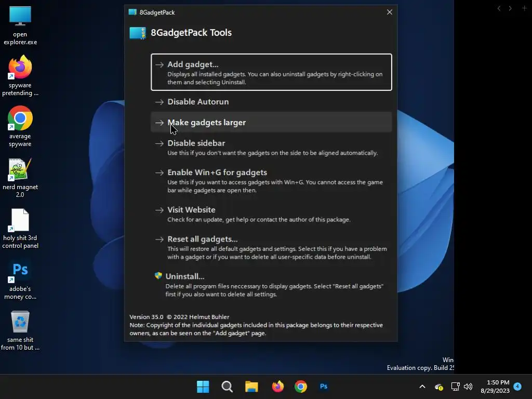Choose Disable sidebar option
Viewport: 532px width, 399px height.
(271, 148)
